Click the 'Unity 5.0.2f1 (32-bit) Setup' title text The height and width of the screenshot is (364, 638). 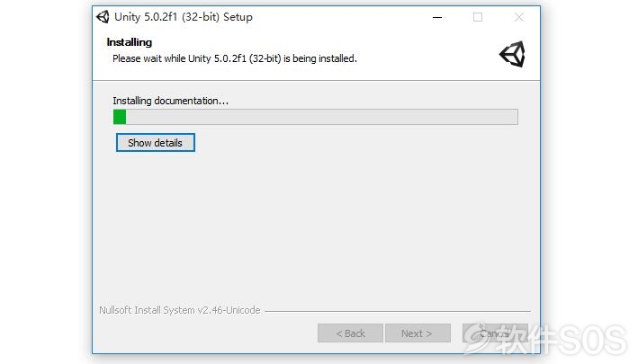point(184,17)
